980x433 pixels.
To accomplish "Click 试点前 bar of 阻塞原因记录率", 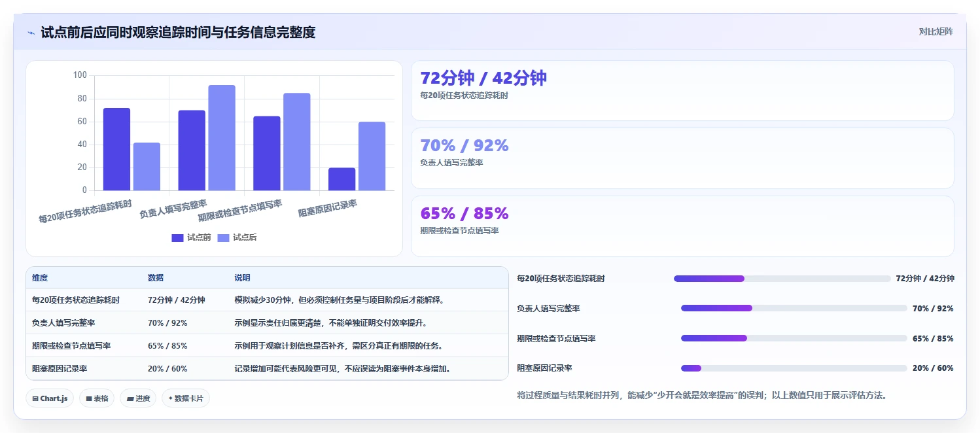I will pyautogui.click(x=342, y=179).
